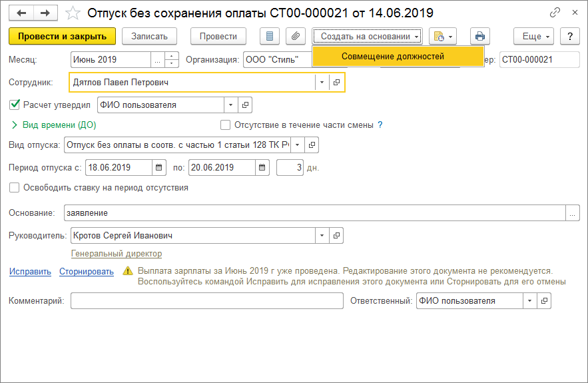Enable Отсутствие в течение части смены

[226, 125]
